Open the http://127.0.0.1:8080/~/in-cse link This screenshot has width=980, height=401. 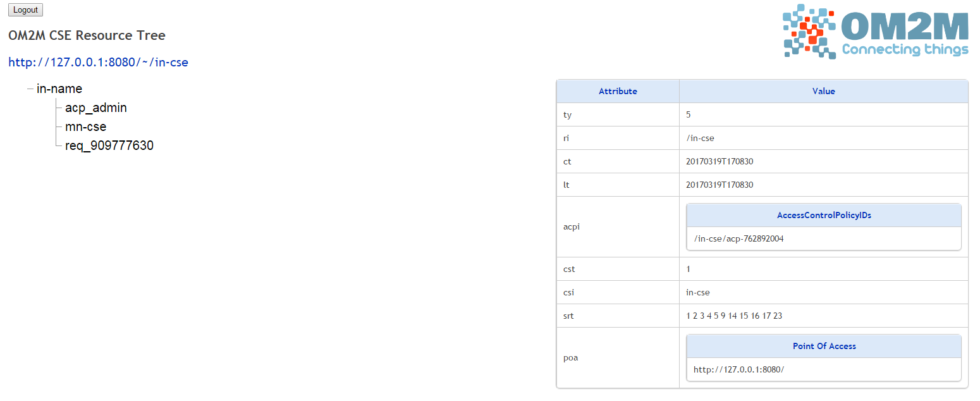point(98,62)
